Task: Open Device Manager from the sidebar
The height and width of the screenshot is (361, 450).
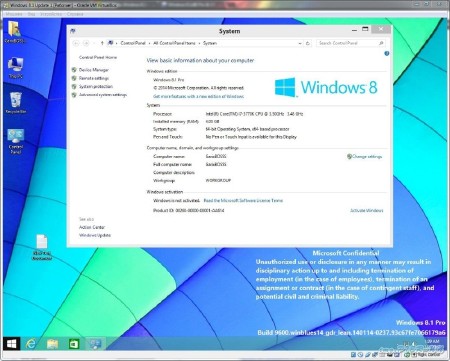Action: (94, 70)
